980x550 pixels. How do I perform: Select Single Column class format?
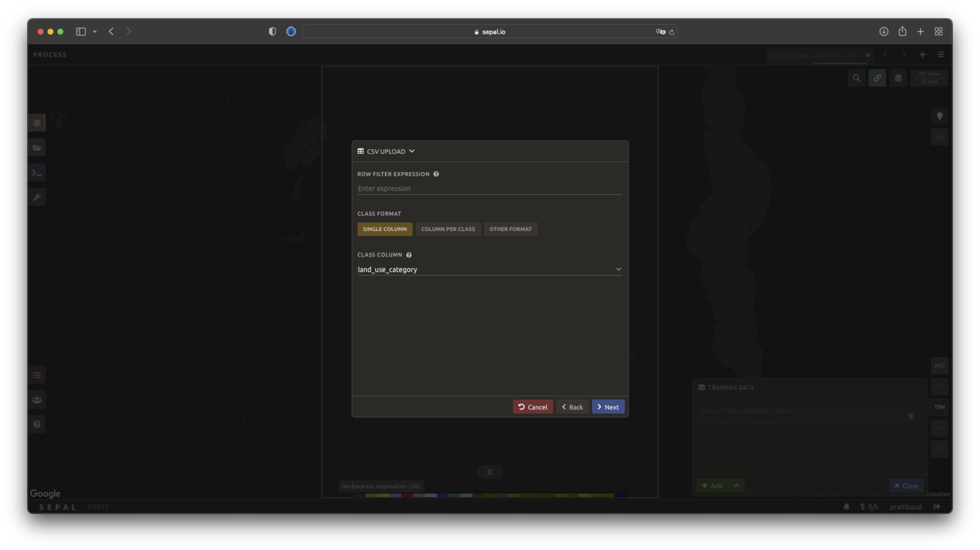[x=385, y=229]
